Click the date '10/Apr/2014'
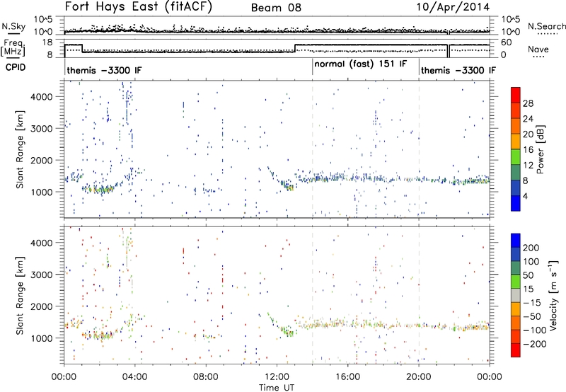Screen dimensions: 566x392 pyautogui.click(x=453, y=7)
